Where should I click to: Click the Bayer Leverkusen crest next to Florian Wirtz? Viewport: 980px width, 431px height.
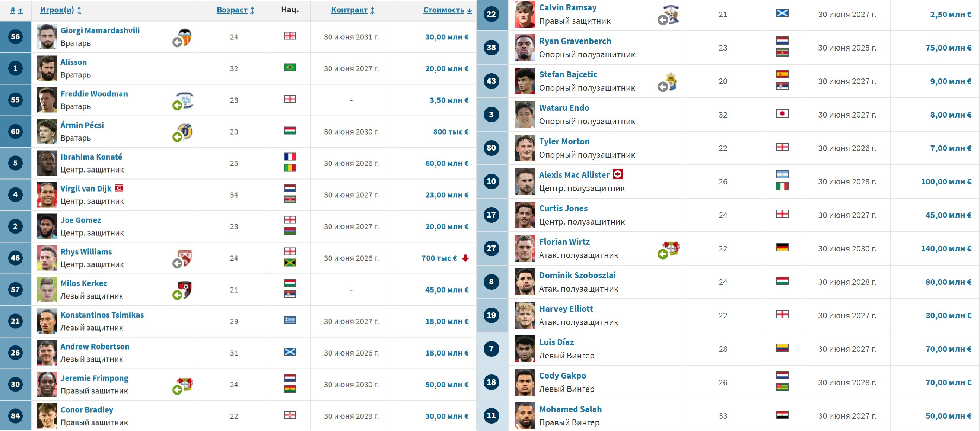(671, 248)
